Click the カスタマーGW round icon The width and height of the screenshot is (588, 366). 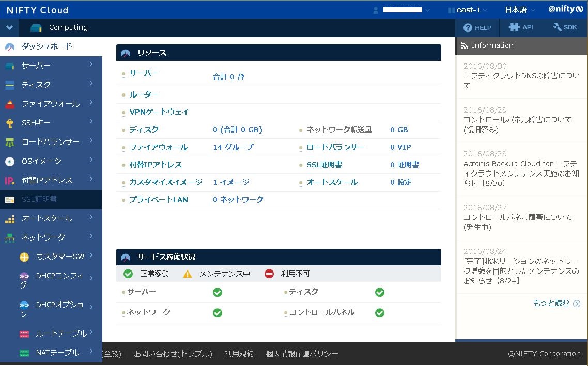(x=24, y=257)
